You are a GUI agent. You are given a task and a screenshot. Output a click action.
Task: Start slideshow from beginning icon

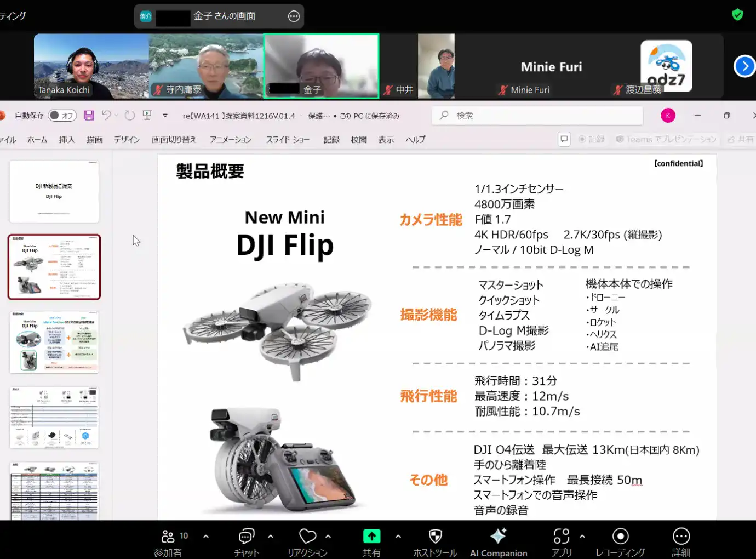point(147,115)
